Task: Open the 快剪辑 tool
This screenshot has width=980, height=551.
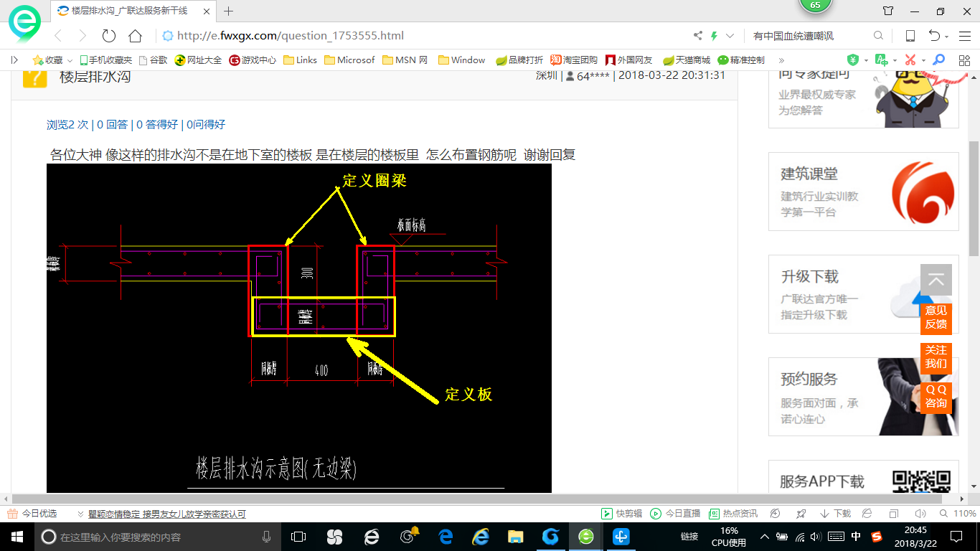Action: (622, 514)
